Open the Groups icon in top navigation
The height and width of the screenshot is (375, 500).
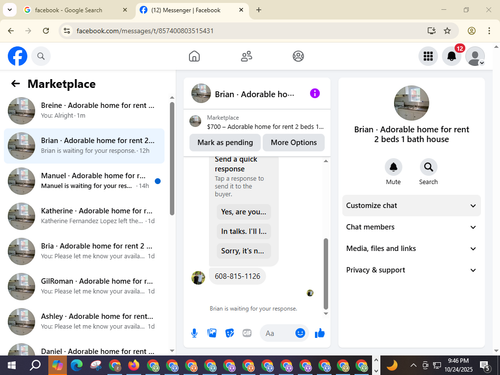298,56
